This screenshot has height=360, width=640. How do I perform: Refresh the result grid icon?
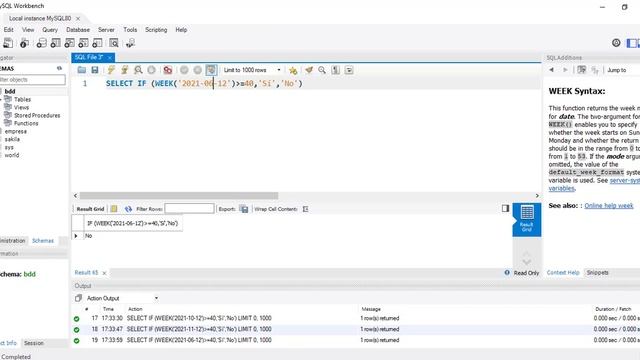click(128, 209)
